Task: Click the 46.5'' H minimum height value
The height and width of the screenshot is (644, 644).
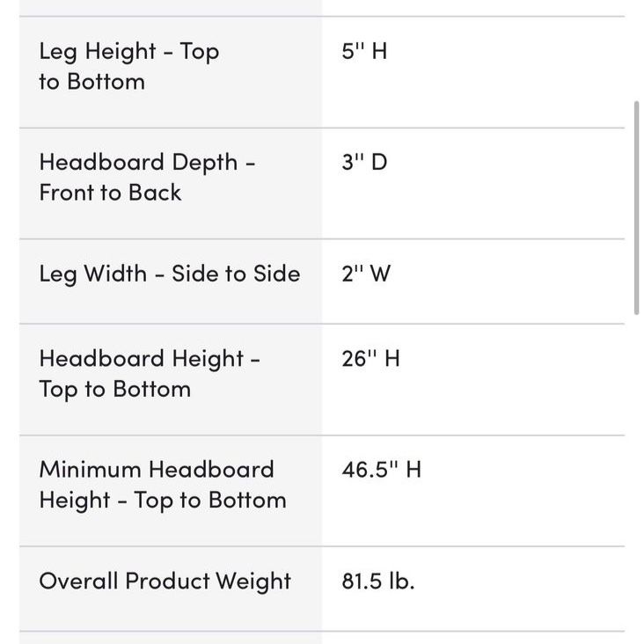Action: 382,470
